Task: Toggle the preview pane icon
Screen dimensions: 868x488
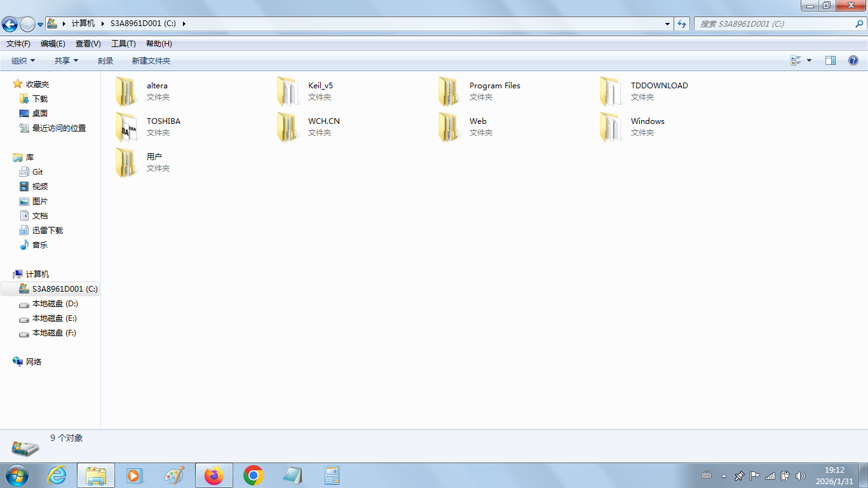Action: click(830, 60)
